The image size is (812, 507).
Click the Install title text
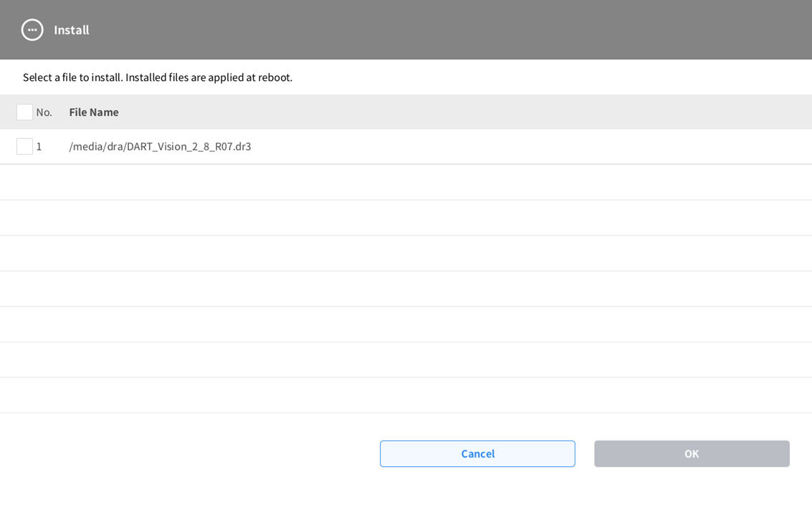72,30
